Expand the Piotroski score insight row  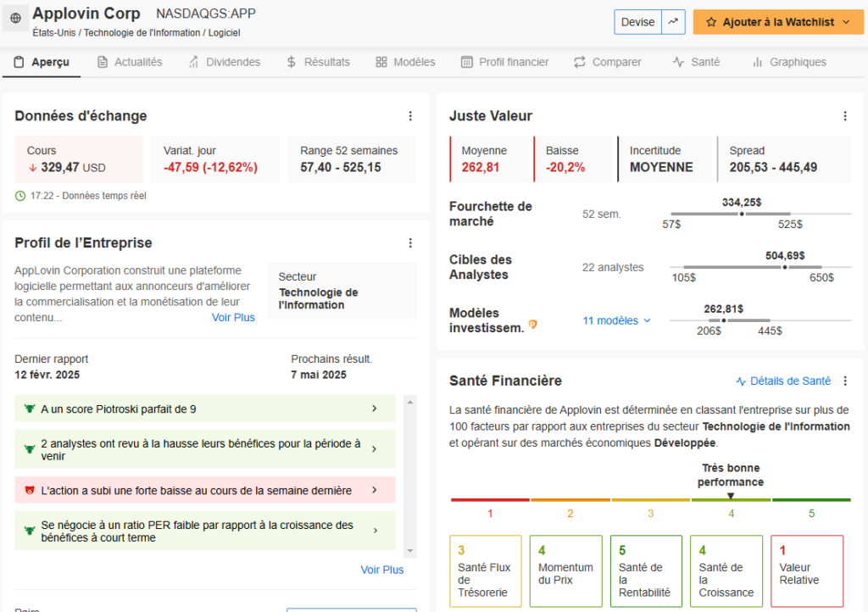tap(205, 409)
